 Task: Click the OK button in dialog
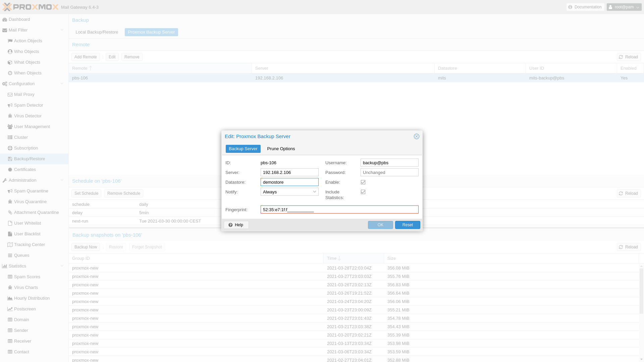click(380, 225)
